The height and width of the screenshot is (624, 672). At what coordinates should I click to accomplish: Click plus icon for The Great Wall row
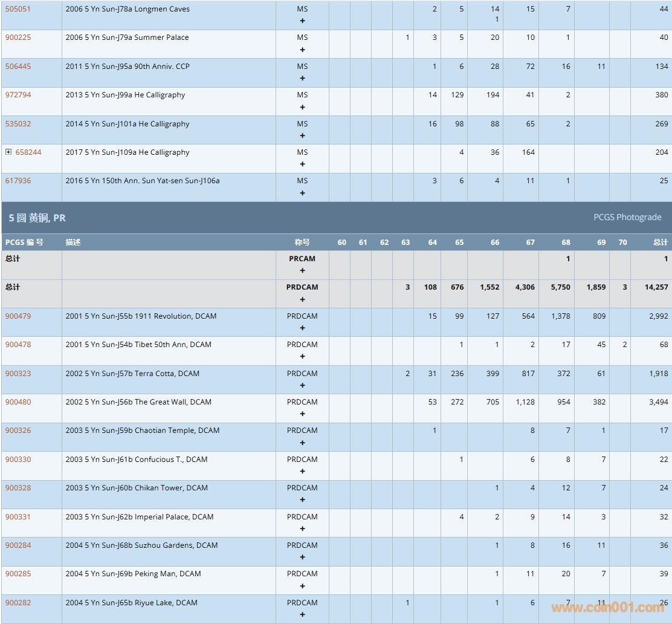pos(302,414)
